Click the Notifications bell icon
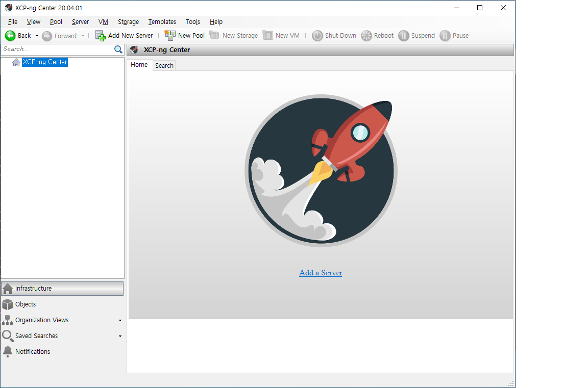This screenshot has width=588, height=388. (8, 352)
